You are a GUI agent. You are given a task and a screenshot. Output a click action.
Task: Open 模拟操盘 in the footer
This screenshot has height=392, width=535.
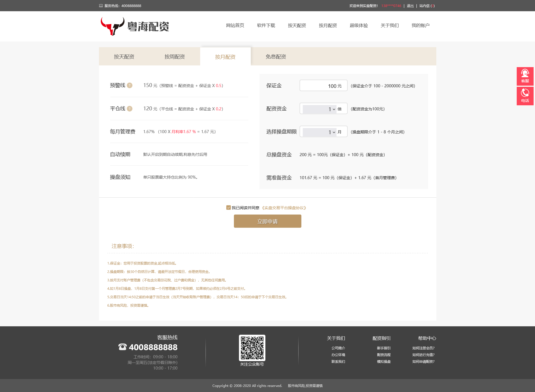[x=384, y=361]
